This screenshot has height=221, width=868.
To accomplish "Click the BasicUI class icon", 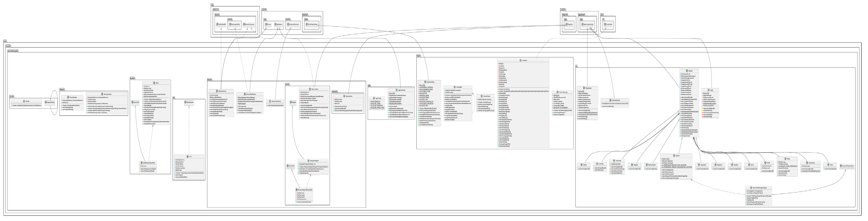I will 686,71.
